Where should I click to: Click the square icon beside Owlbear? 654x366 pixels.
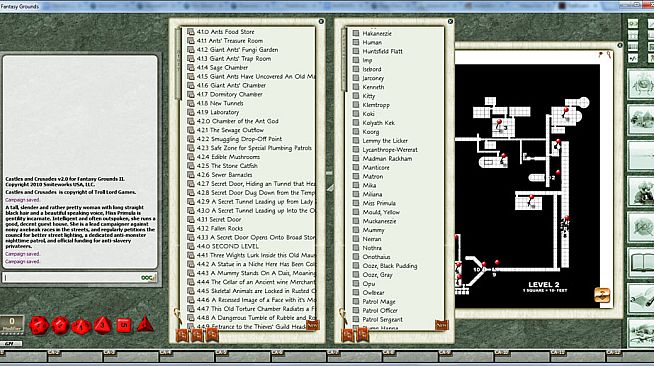coord(356,292)
